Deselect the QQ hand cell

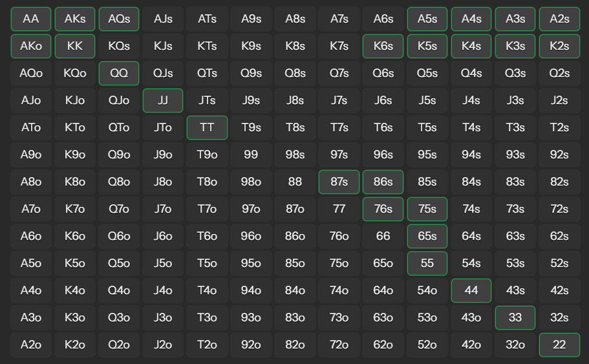119,74
